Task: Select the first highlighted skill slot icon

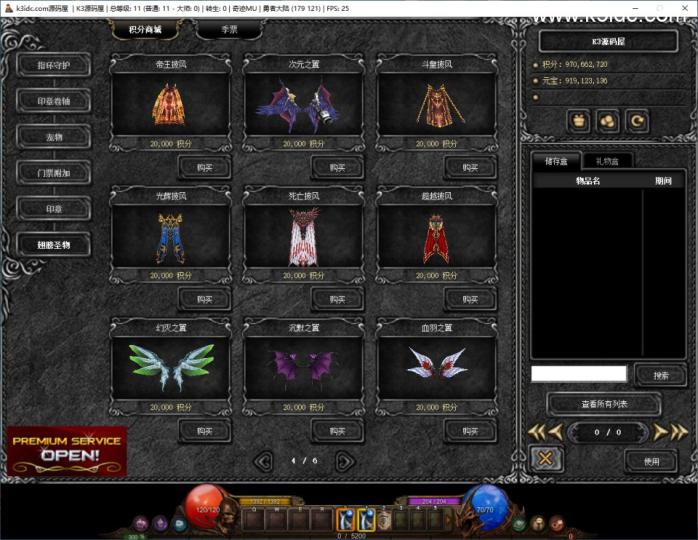Action: tap(345, 519)
